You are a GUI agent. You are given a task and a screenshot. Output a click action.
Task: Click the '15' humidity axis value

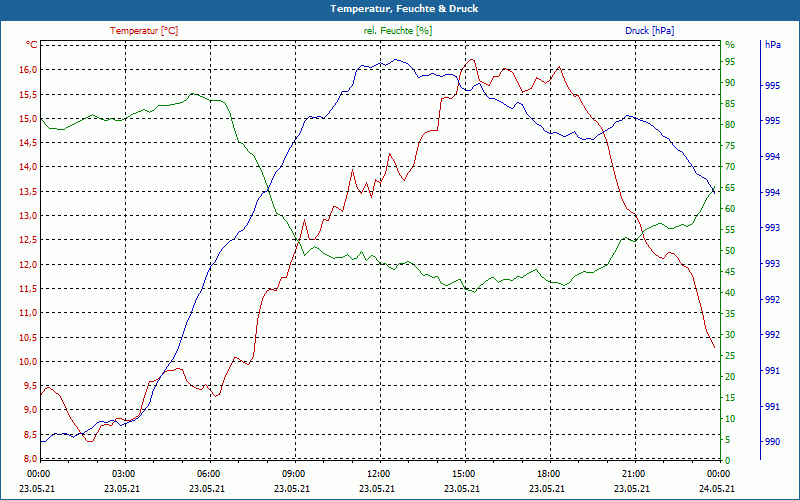point(730,398)
